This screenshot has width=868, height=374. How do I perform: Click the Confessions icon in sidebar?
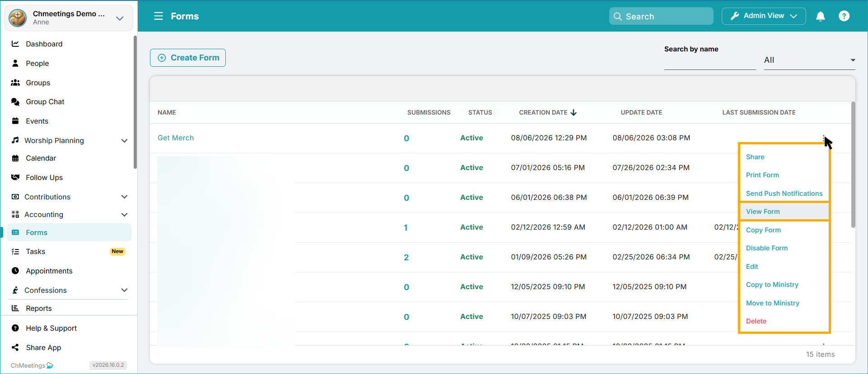pyautogui.click(x=15, y=290)
